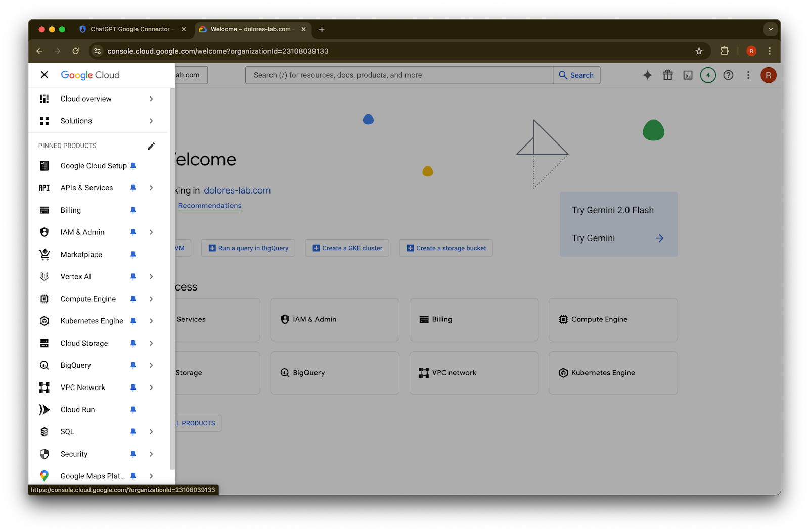Edit pinned products with pencil icon
The height and width of the screenshot is (532, 809).
click(x=151, y=146)
